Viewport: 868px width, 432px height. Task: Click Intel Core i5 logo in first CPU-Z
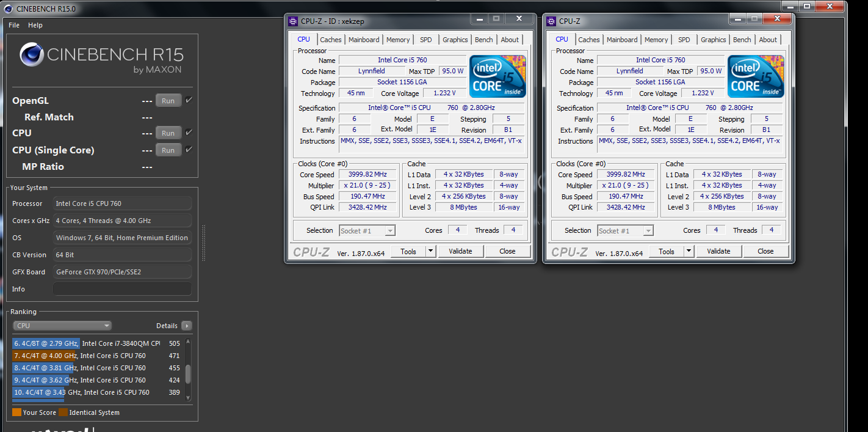497,76
